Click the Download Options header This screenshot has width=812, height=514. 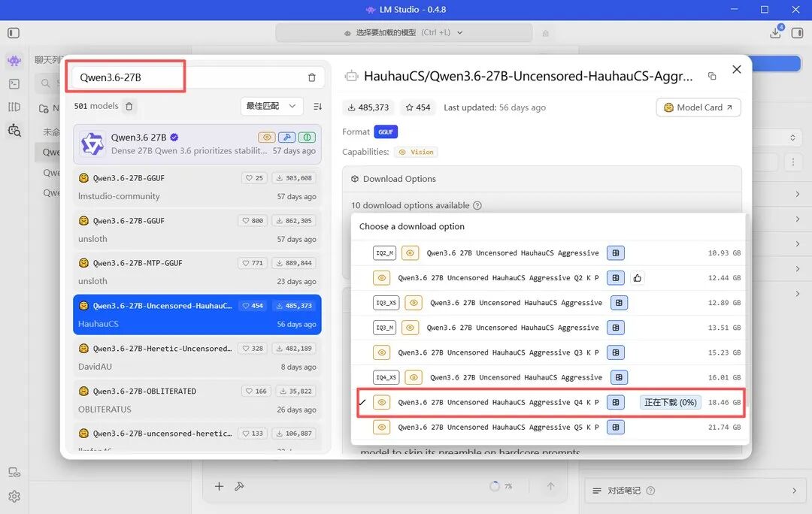tap(541, 179)
